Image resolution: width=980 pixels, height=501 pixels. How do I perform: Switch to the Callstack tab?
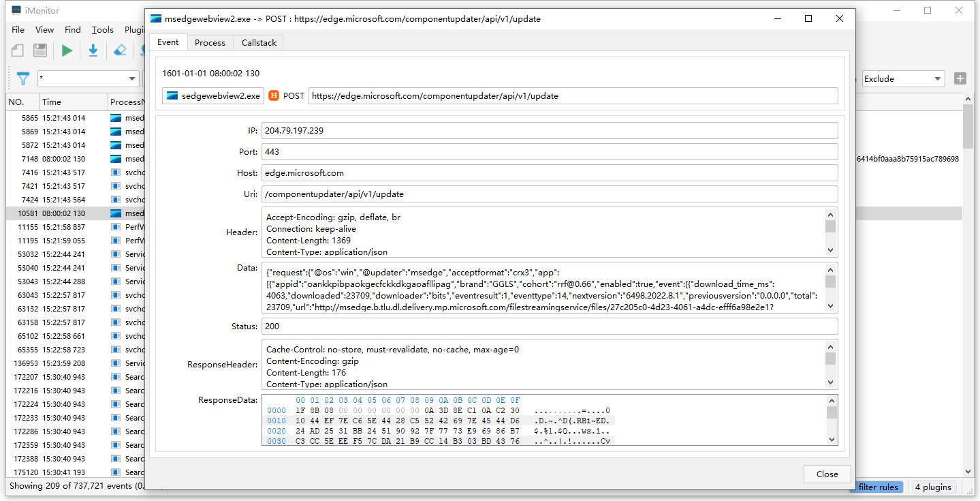[259, 42]
